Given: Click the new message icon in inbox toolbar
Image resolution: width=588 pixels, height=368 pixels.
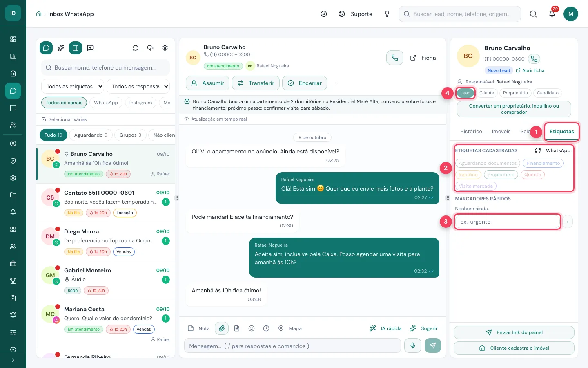Looking at the screenshot, I should click(x=90, y=48).
